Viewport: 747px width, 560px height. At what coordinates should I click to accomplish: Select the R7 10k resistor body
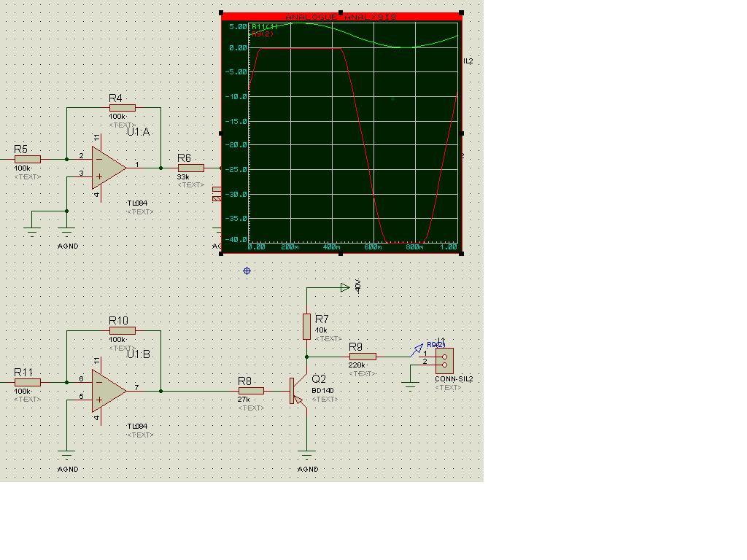click(306, 326)
